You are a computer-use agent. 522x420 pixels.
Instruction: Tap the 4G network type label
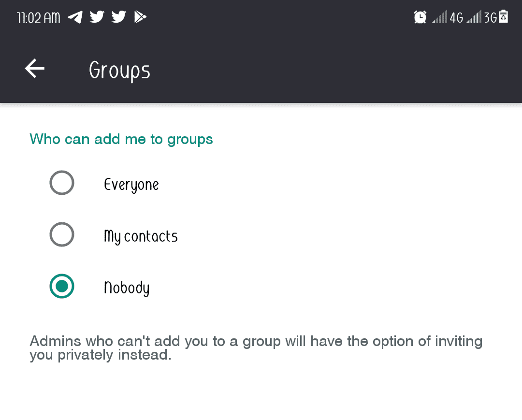456,18
